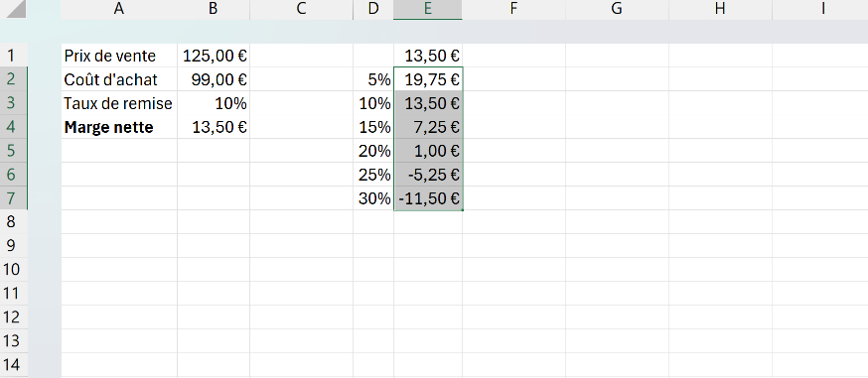Select column B header
Viewport: 868px width, 378px height.
point(214,9)
